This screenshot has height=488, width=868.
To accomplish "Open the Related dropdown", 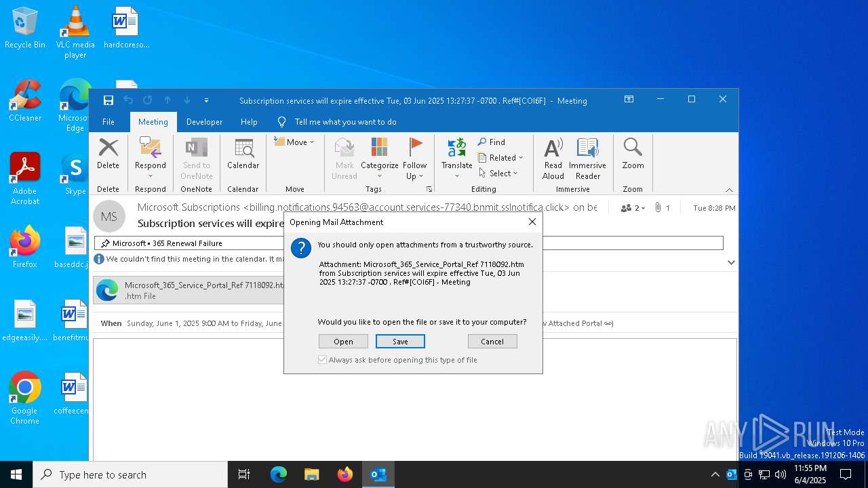I will click(501, 158).
